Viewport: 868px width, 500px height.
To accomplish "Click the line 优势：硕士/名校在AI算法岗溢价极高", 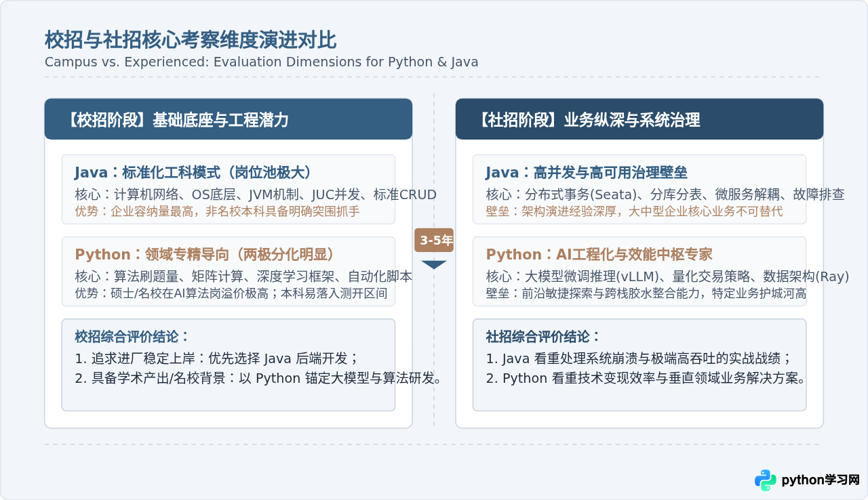I will (231, 294).
